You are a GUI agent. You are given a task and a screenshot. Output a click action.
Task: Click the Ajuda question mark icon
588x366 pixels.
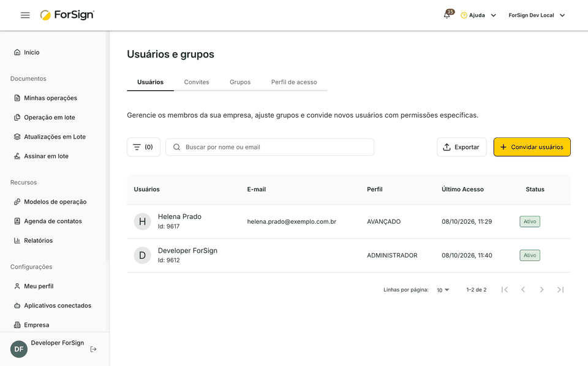pos(464,15)
